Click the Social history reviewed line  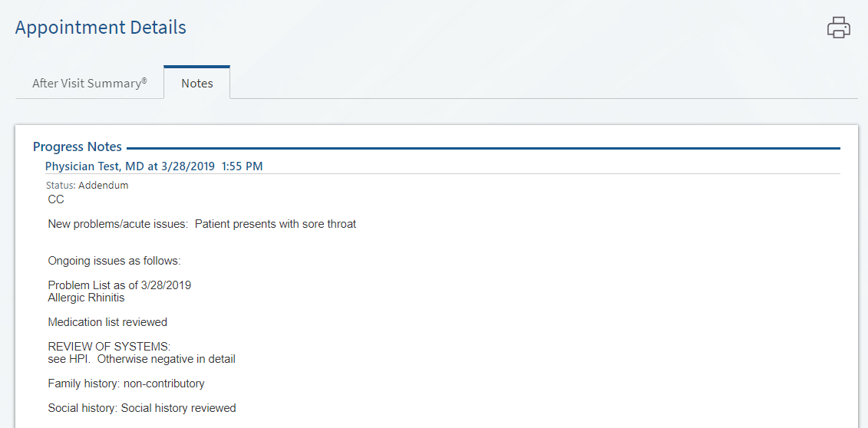tap(142, 408)
